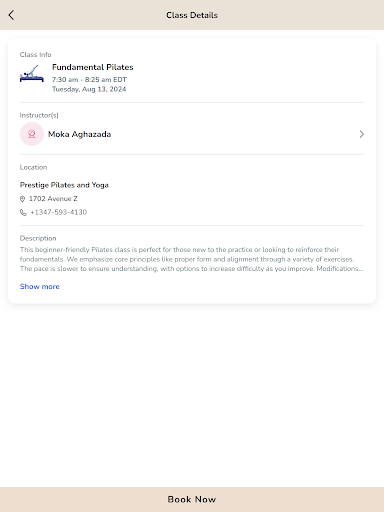384x512 pixels.
Task: Open the 1702 Avenue Z address
Action: pos(53,199)
